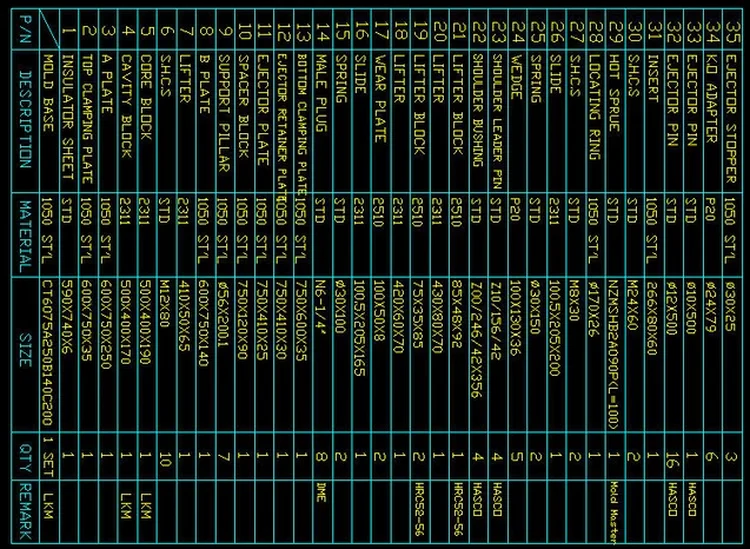Select the SIZE column header
Viewport: 750px width, 549px height.
tap(26, 350)
